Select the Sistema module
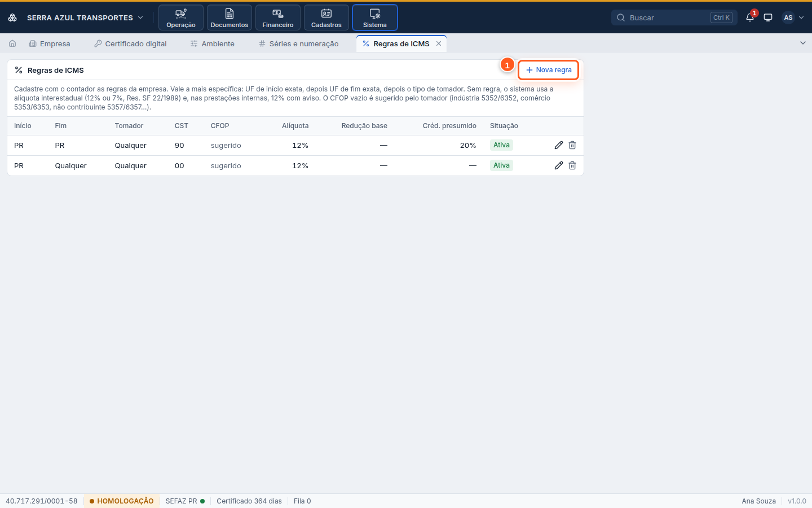The height and width of the screenshot is (508, 812). tap(375, 17)
